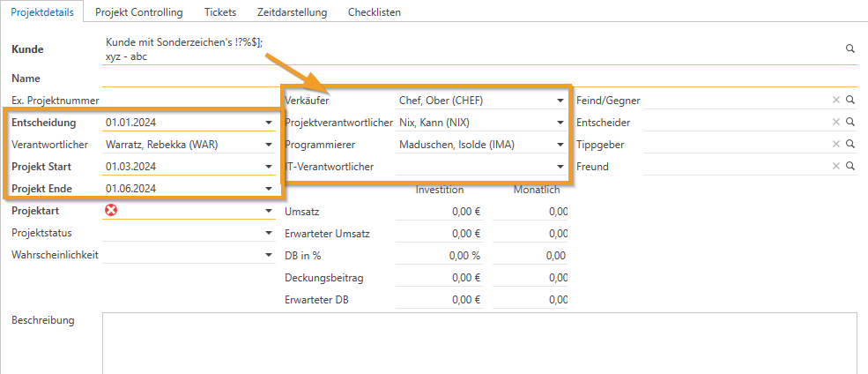This screenshot has height=374, width=868.
Task: Select the Umsatz Investition amount field
Action: 439,212
